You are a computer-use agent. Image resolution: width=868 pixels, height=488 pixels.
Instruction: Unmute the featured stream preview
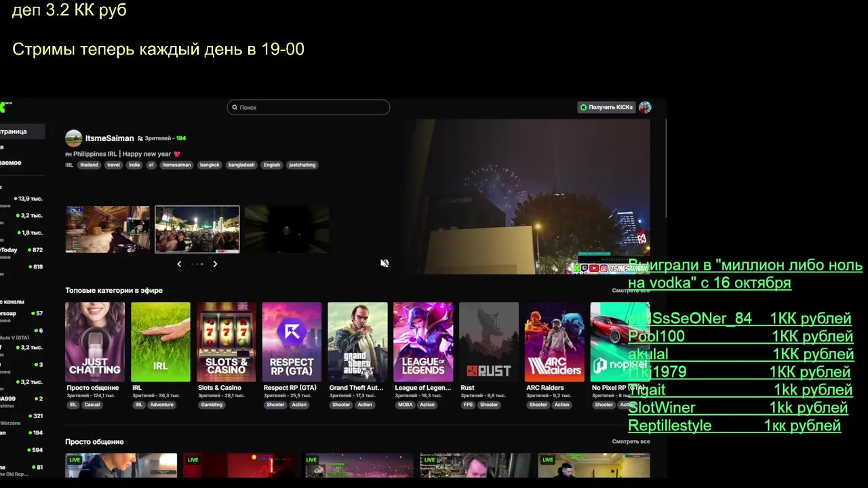(384, 263)
